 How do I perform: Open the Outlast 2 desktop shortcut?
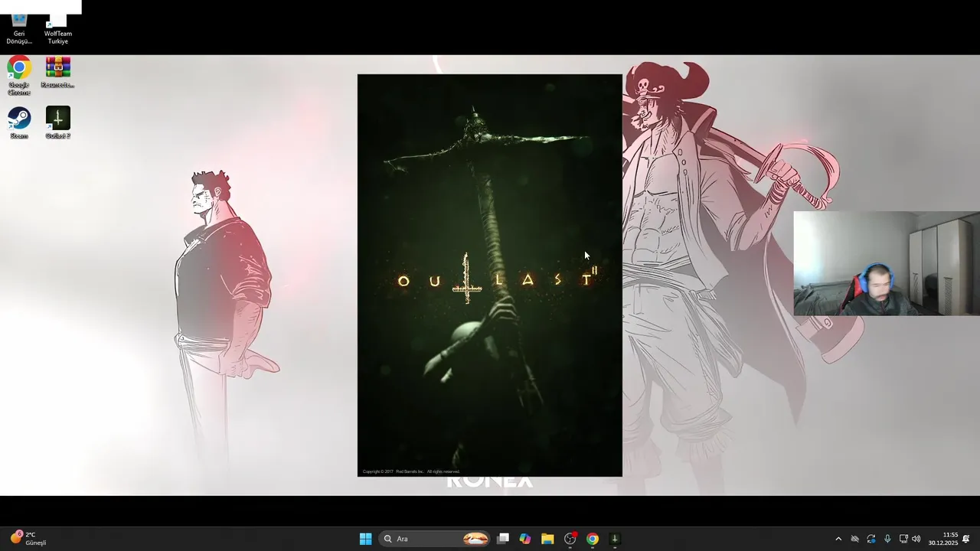point(57,123)
